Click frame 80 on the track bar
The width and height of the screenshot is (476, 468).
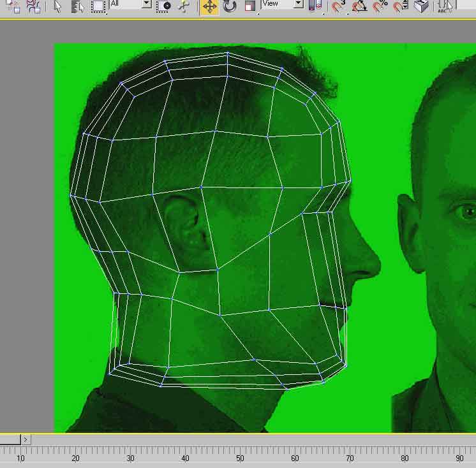(405, 458)
